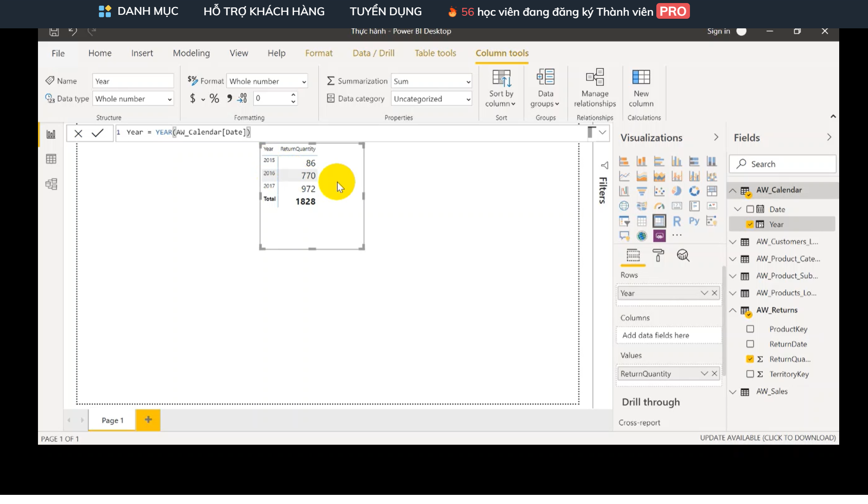
Task: Select the card visual with 123
Action: (676, 206)
